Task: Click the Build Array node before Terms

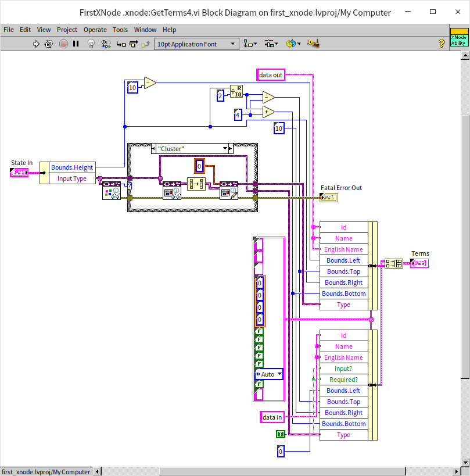Action: pyautogui.click(x=394, y=264)
